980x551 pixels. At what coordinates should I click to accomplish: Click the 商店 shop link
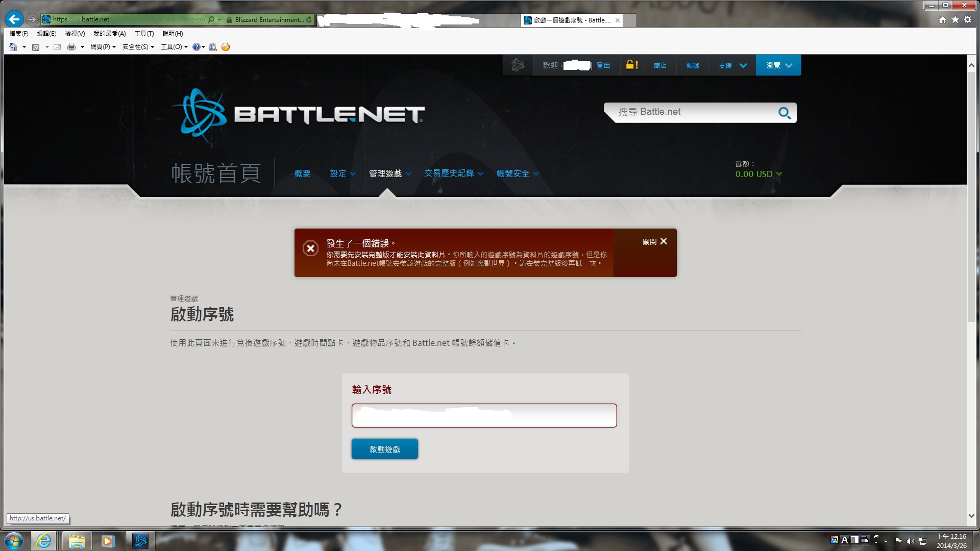tap(660, 65)
